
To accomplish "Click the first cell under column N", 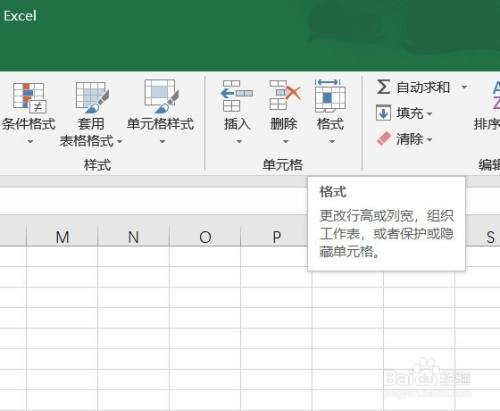I will click(x=134, y=257).
